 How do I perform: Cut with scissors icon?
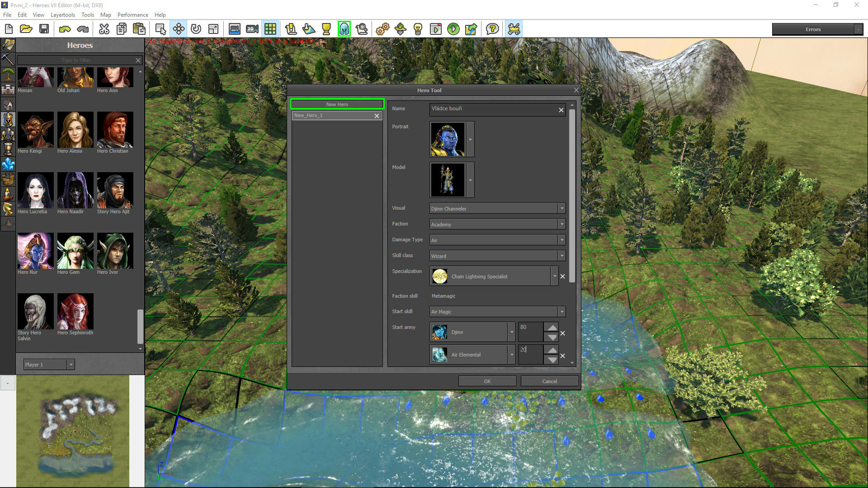(104, 29)
